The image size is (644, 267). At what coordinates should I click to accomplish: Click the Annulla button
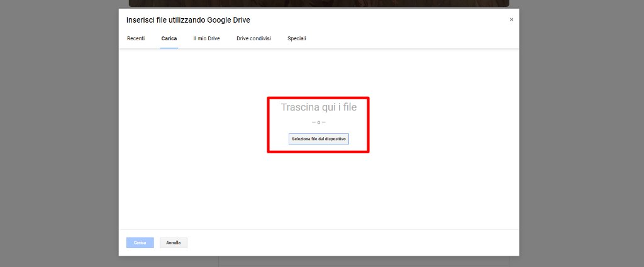coord(174,242)
